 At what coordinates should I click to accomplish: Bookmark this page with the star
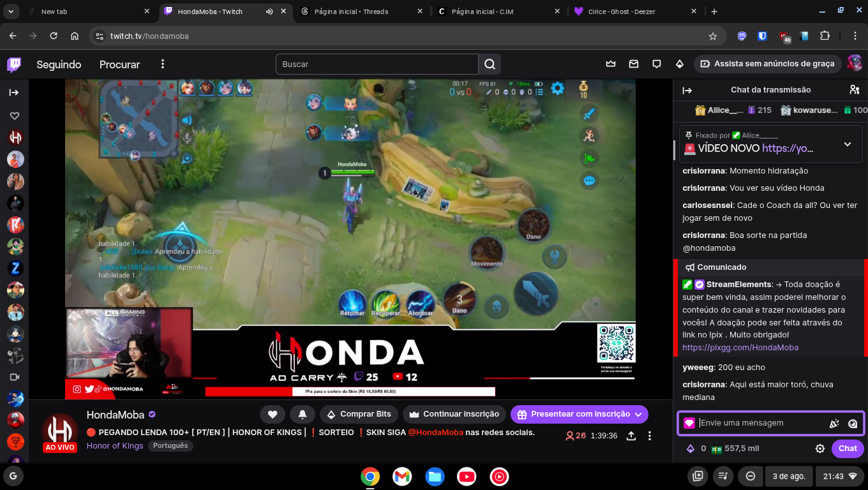(713, 36)
